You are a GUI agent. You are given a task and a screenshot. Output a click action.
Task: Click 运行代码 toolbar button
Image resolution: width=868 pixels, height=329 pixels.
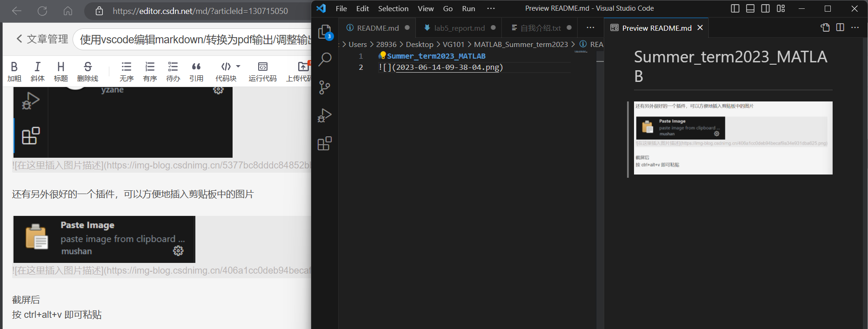click(263, 72)
